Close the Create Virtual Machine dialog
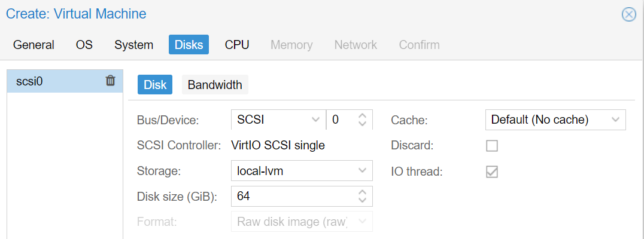This screenshot has width=644, height=239. (x=629, y=14)
